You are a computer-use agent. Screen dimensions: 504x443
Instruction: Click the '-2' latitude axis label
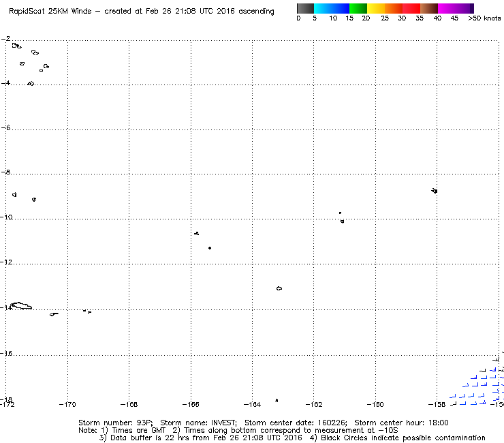point(5,39)
